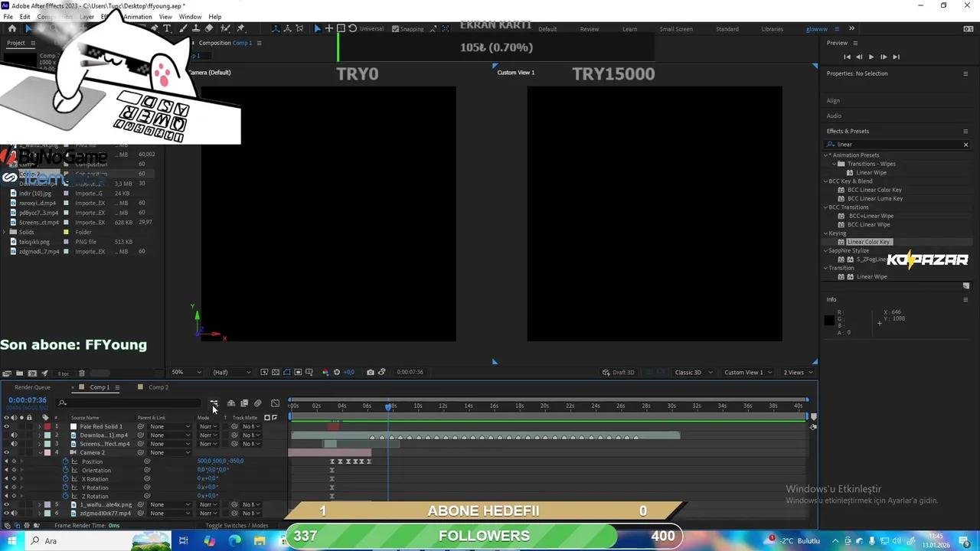Collapse the Keying effects category
980x551 pixels.
point(826,233)
